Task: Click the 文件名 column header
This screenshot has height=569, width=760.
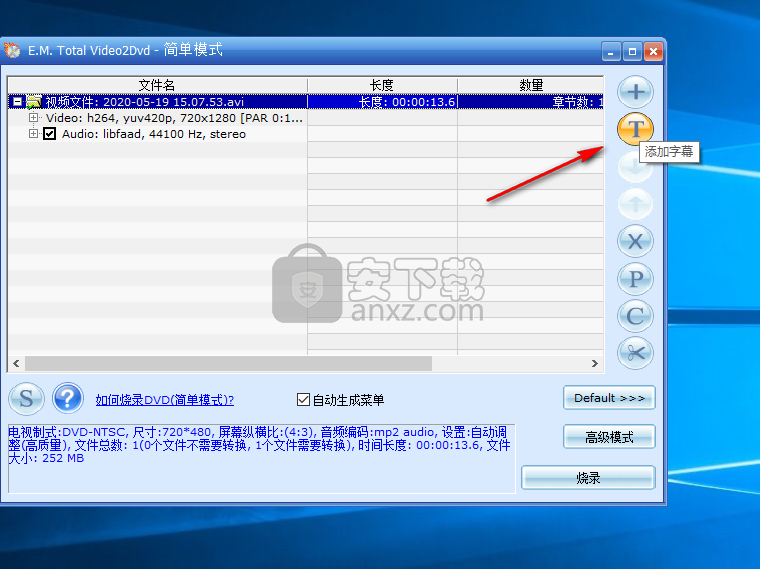Action: (x=157, y=85)
